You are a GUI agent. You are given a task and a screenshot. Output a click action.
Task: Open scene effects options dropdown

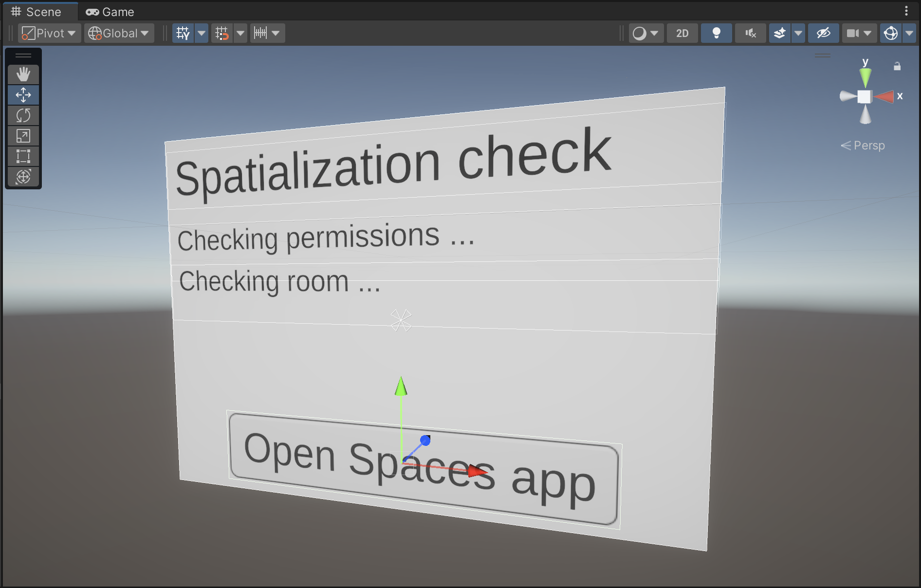click(798, 33)
